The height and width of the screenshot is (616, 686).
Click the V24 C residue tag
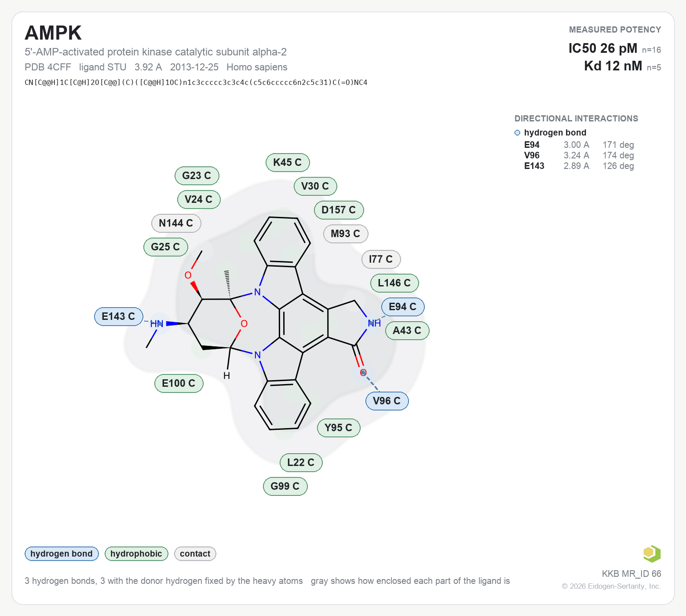199,199
